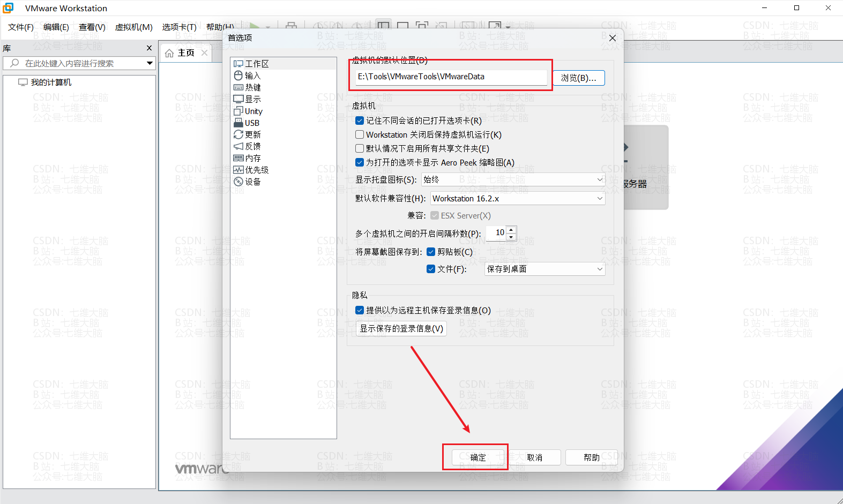Screen dimensions: 843x504
Task: Close the 主页 tab
Action: 204,52
